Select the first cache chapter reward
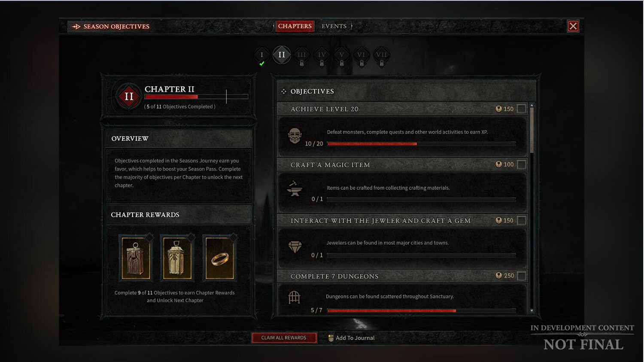The width and height of the screenshot is (644, 362). (x=136, y=259)
